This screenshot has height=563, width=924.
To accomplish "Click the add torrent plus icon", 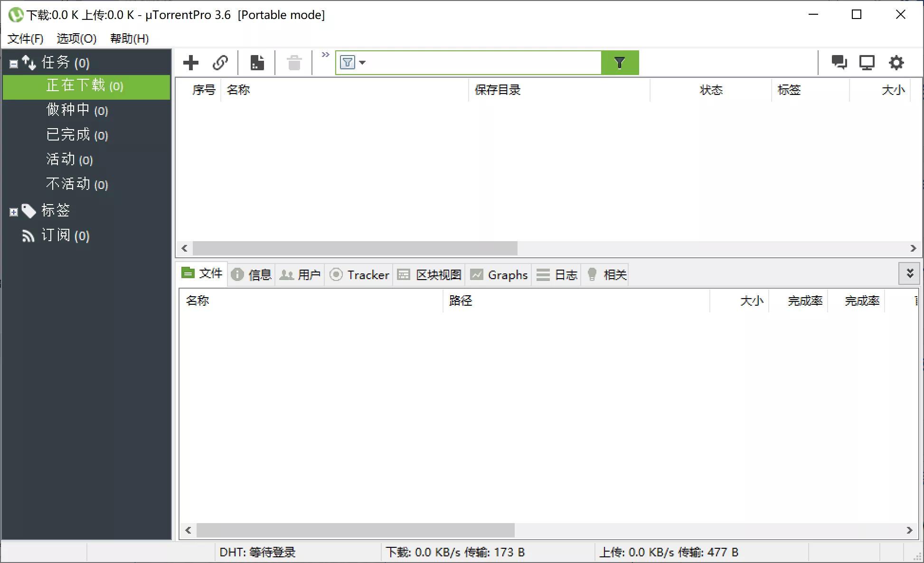I will pos(190,62).
